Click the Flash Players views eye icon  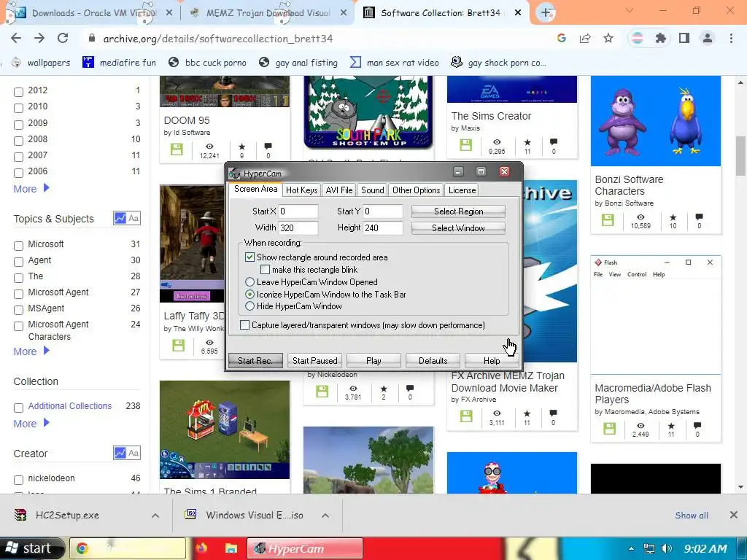[640, 426]
